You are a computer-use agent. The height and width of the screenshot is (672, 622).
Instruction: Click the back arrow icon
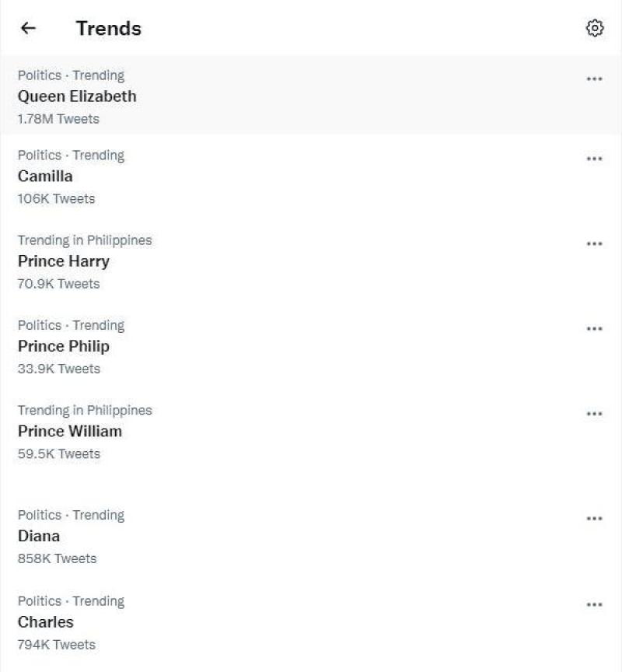[x=29, y=28]
